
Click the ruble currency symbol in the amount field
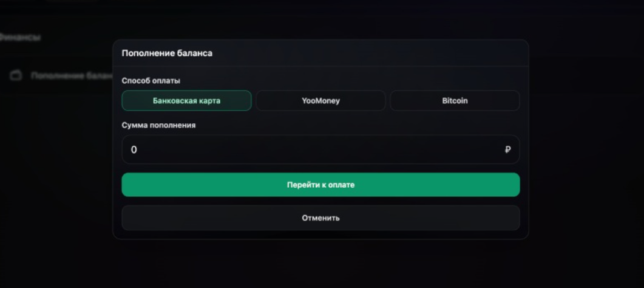(507, 149)
